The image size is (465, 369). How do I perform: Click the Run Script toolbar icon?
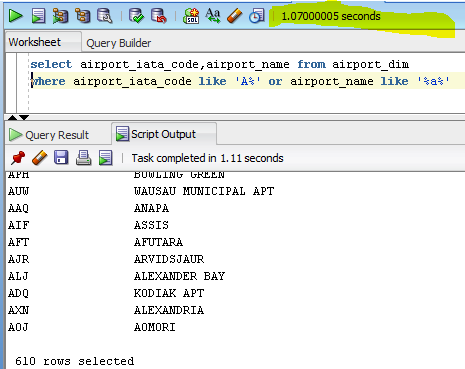pos(38,16)
